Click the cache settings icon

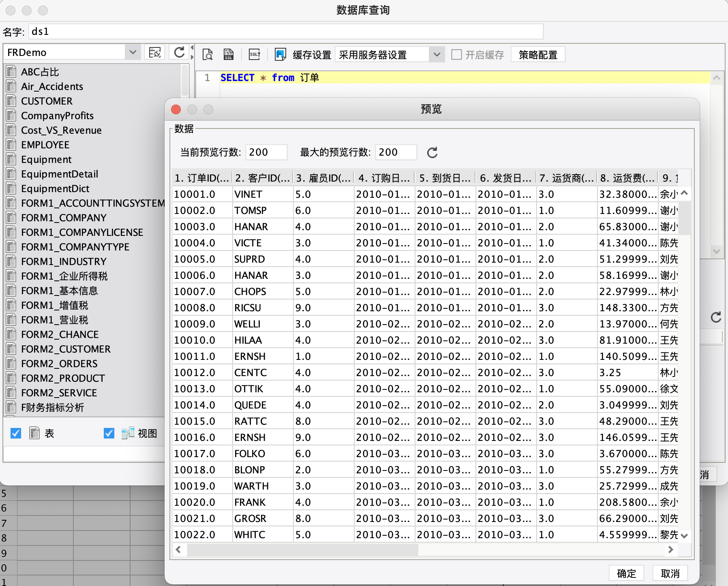(280, 54)
